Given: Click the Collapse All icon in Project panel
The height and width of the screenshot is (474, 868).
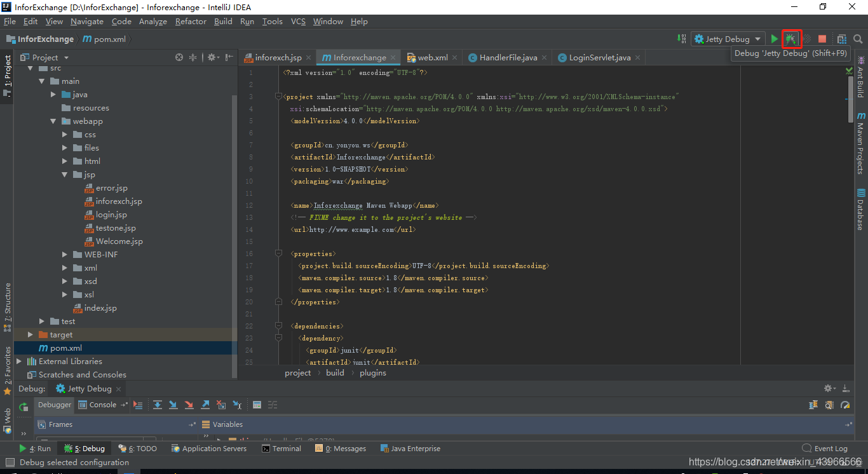Looking at the screenshot, I should [193, 57].
